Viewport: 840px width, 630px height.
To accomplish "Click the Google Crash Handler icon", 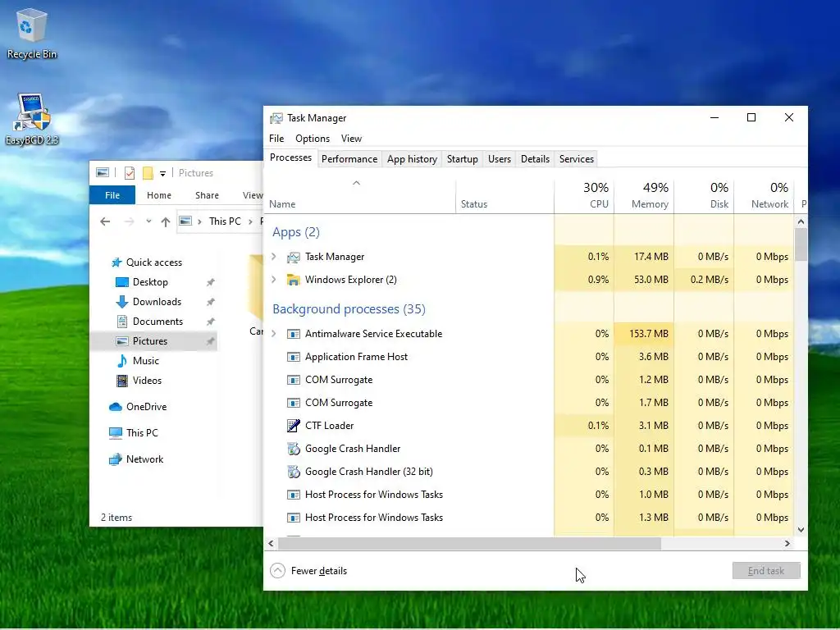I will [293, 449].
